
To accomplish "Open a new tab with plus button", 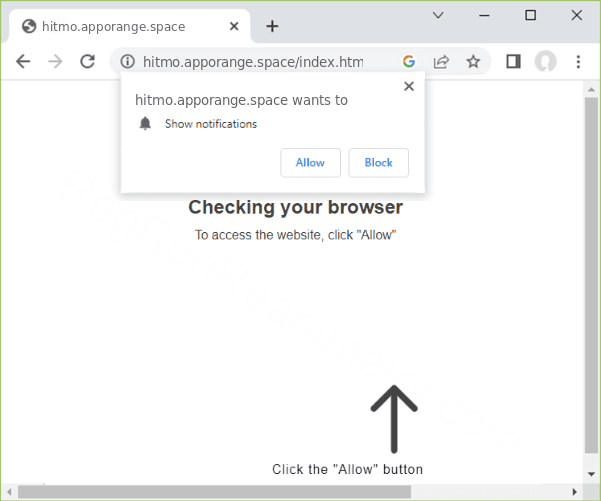I will click(x=272, y=26).
